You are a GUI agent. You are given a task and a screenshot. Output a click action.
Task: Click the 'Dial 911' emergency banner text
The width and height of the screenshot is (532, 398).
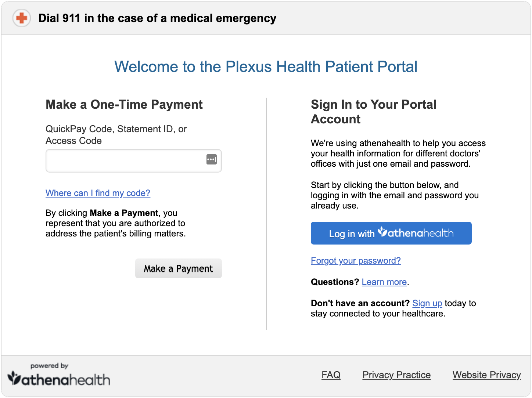click(157, 18)
